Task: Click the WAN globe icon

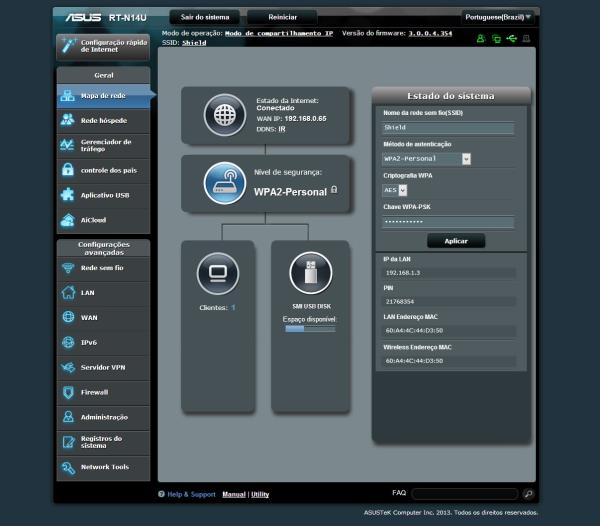Action: (68, 317)
